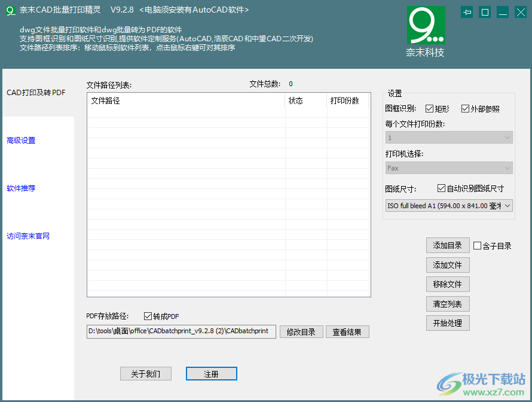This screenshot has width=532, height=402.
Task: Click the 文件总数 label
Action: [265, 84]
